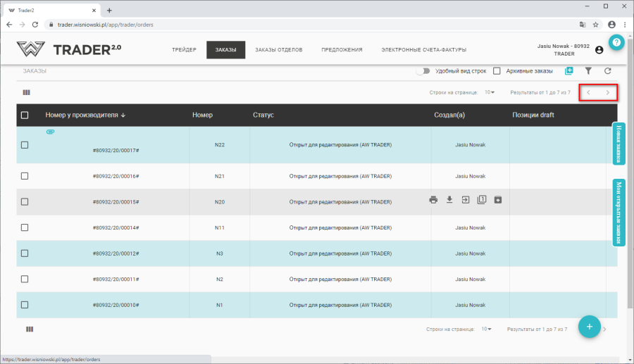Open the filter funnel icon

[588, 71]
